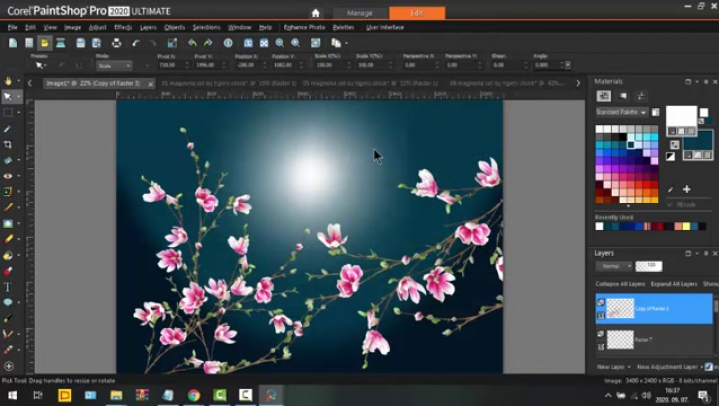This screenshot has height=406, width=719.
Task: Toggle visibility of Copy of Raster 2 layer
Action: click(601, 302)
